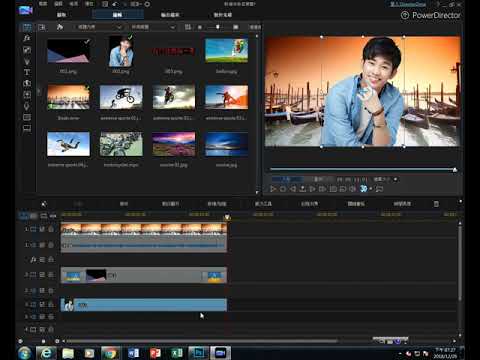Adjust the library thumbnail size slider

(218, 27)
